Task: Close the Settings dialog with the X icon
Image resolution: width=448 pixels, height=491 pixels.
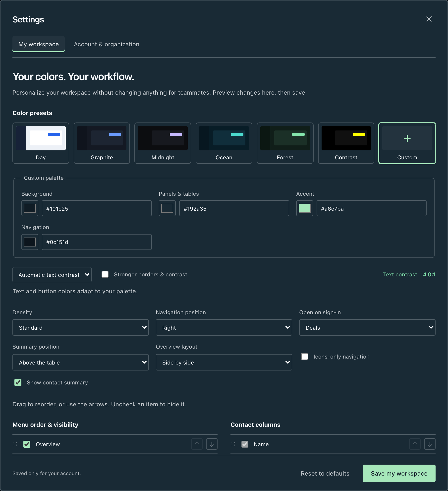Action: pos(429,19)
